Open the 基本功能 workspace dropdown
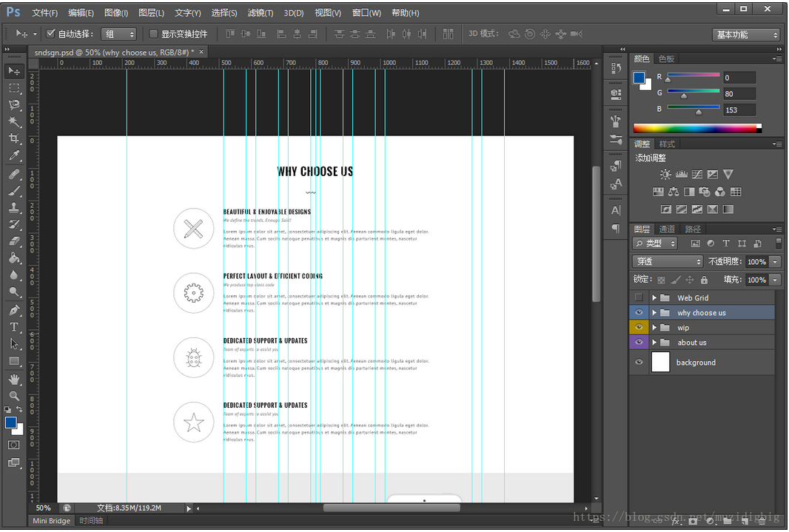 746,35
